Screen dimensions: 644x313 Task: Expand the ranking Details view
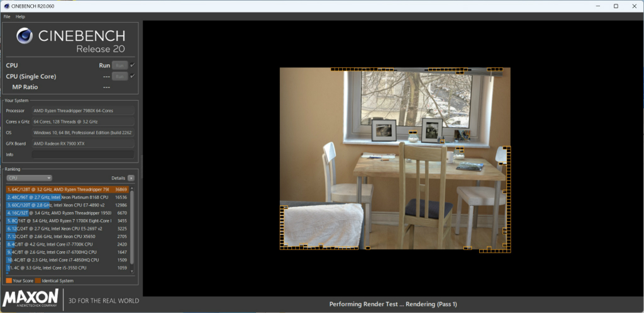(x=123, y=178)
